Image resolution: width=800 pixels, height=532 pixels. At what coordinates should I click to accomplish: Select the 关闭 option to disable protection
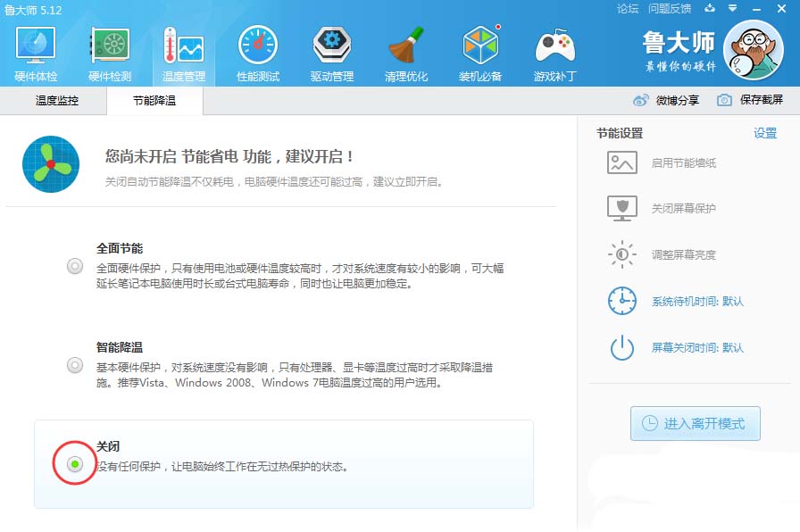75,463
